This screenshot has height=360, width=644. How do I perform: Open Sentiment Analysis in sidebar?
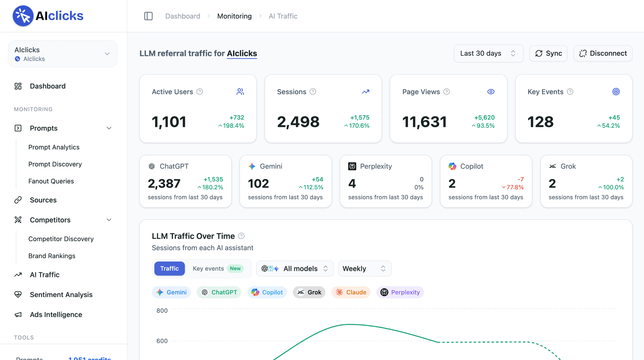click(61, 295)
